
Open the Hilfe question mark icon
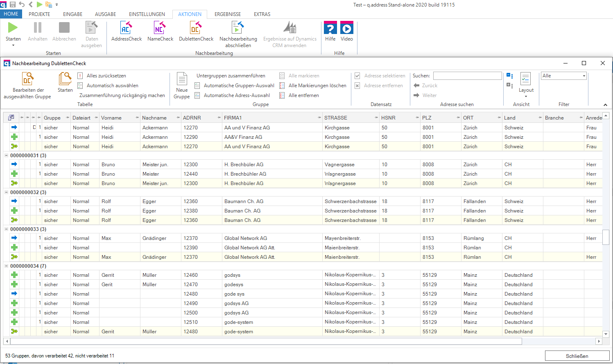330,27
